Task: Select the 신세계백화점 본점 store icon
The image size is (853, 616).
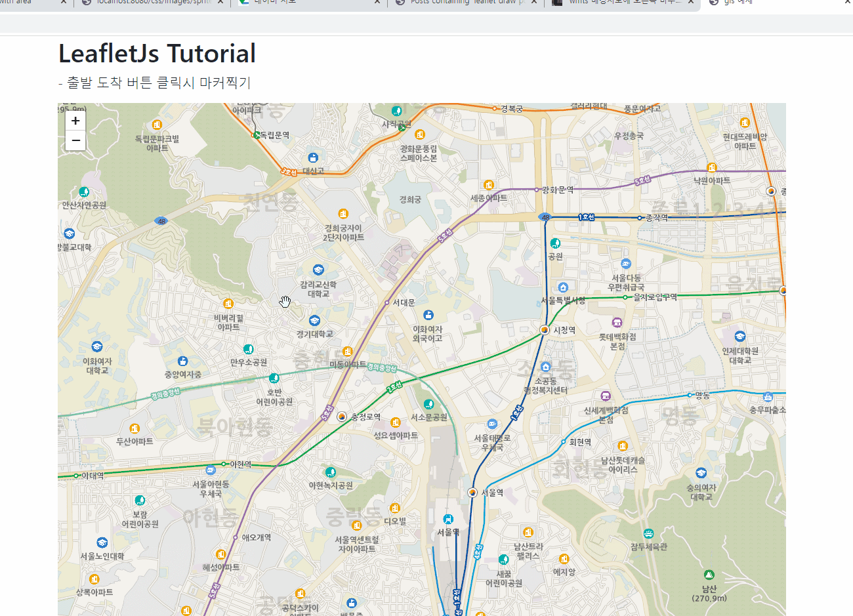Action: coord(606,396)
